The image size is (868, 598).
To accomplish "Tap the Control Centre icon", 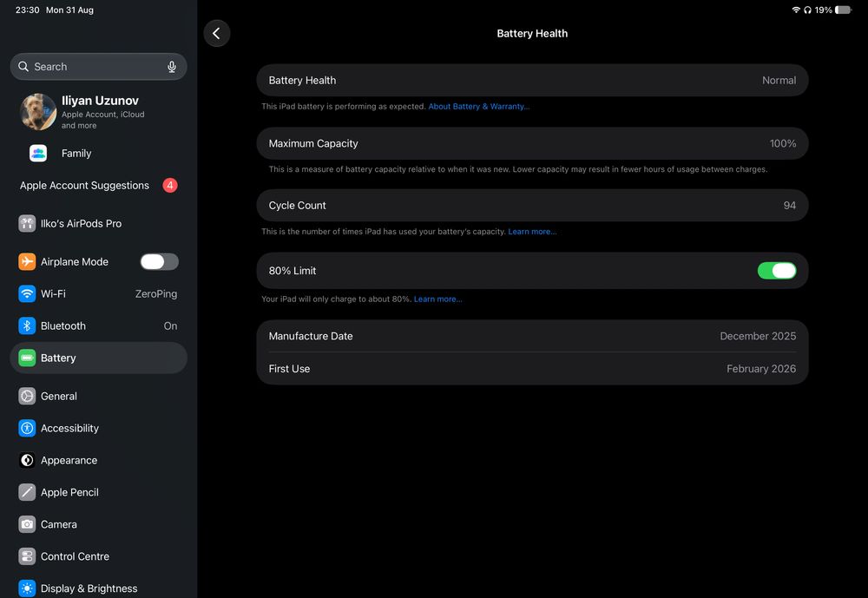I will tap(27, 556).
